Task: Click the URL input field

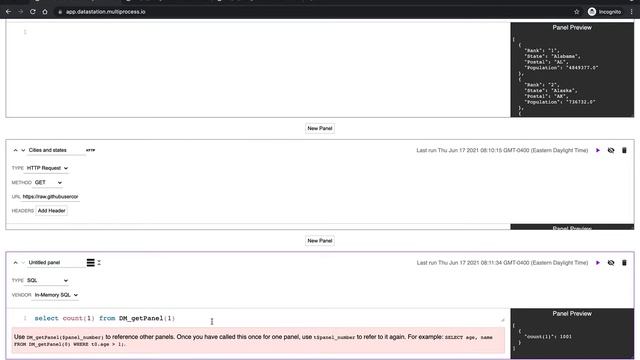Action: point(51,197)
